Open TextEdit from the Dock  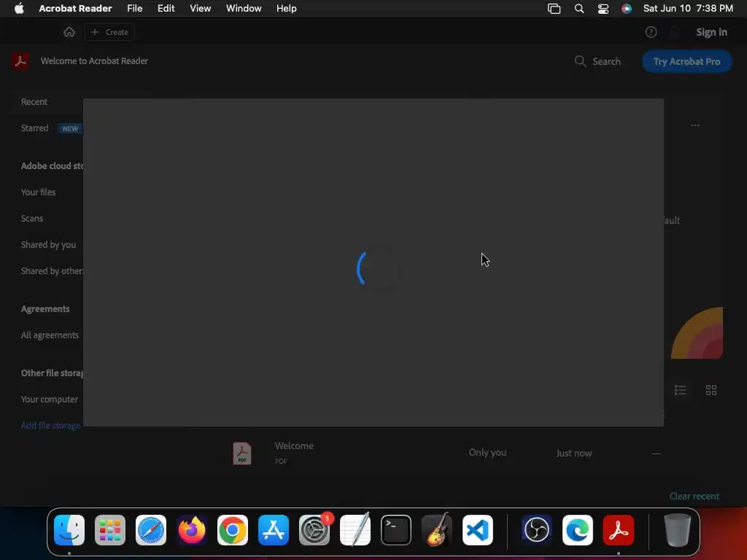(x=355, y=530)
